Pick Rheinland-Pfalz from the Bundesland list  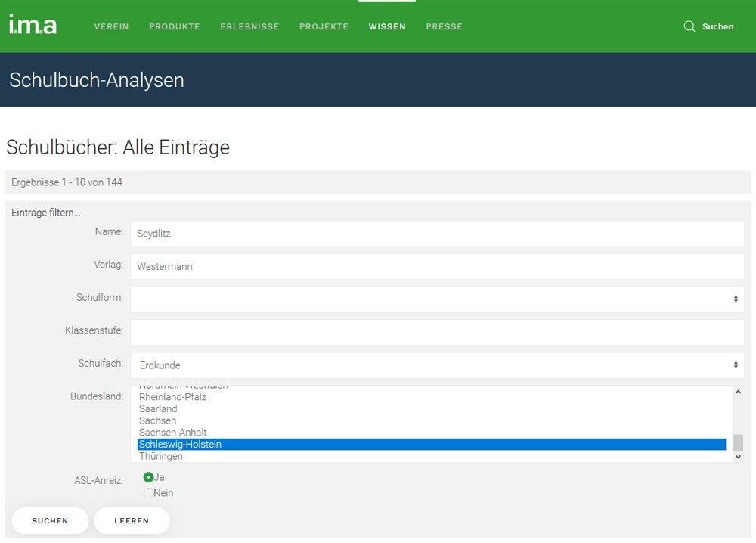172,397
